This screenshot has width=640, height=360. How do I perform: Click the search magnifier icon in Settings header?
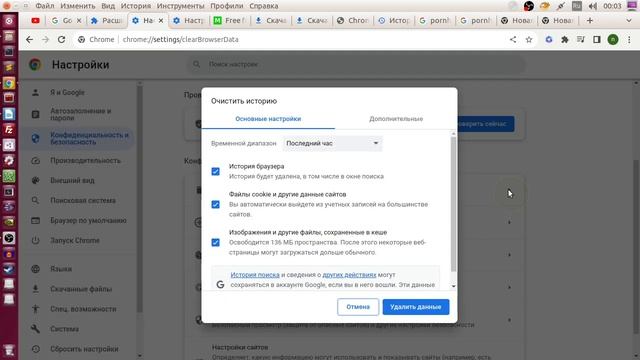[197, 64]
